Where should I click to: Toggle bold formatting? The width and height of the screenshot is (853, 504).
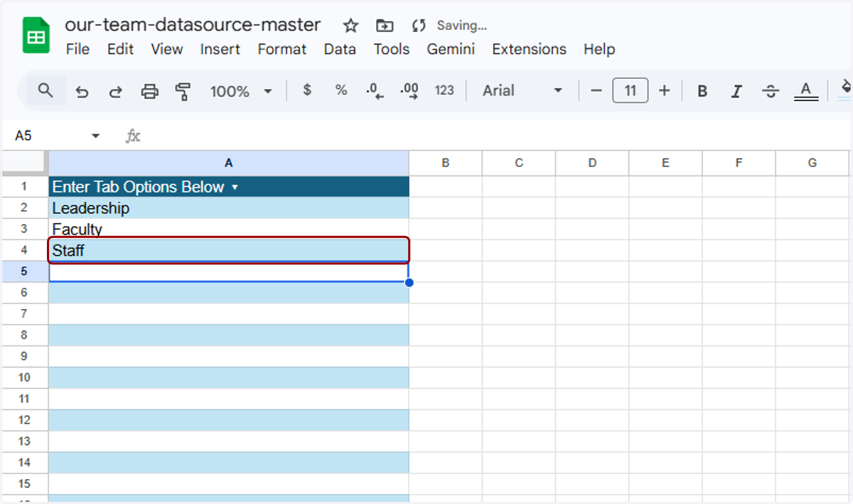point(702,91)
